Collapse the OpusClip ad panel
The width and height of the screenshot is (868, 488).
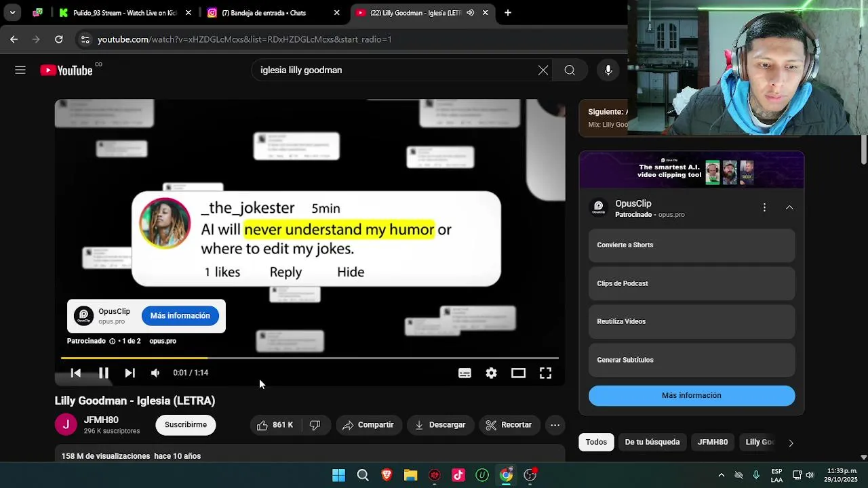789,207
